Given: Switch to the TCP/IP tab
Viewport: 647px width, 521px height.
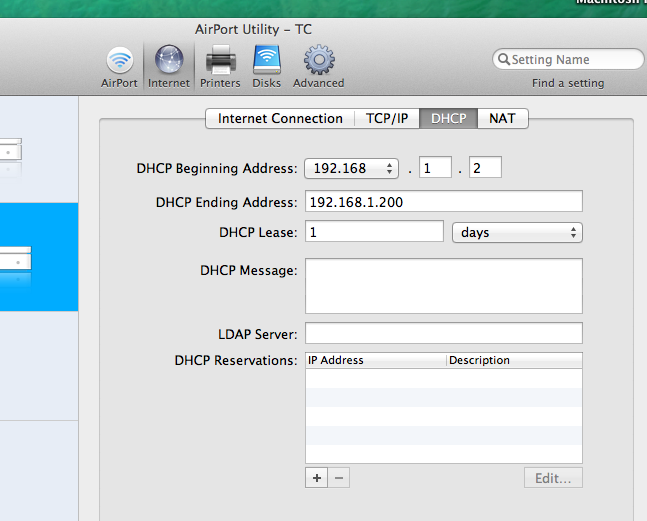Looking at the screenshot, I should pos(387,119).
